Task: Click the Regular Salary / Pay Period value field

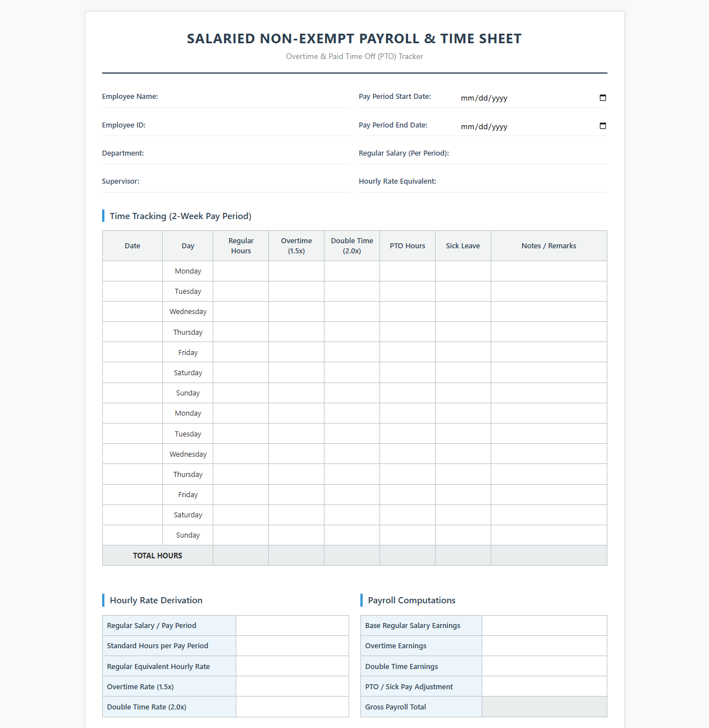Action: coord(292,626)
